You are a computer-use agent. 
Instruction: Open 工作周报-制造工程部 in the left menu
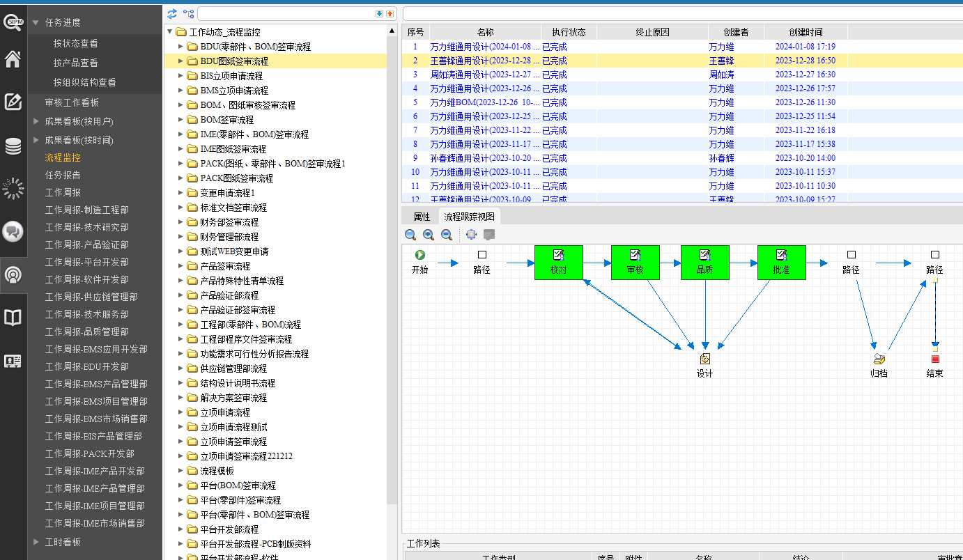[86, 210]
